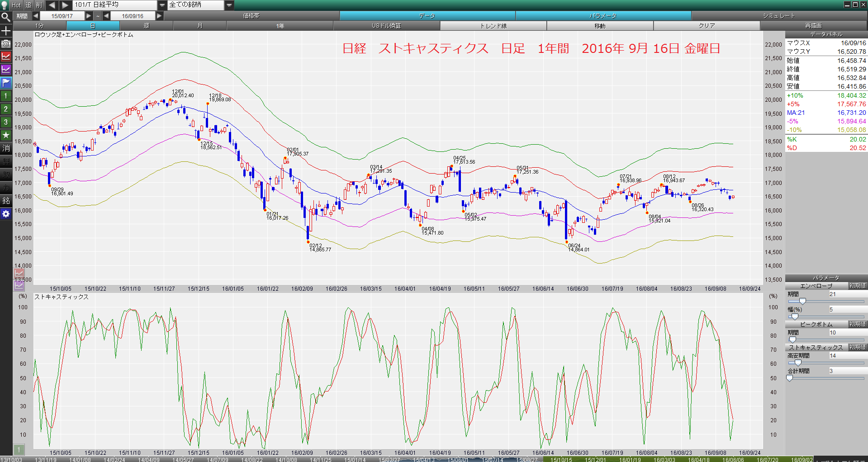Click the 期間 label button
868x462 pixels.
[x=22, y=16]
